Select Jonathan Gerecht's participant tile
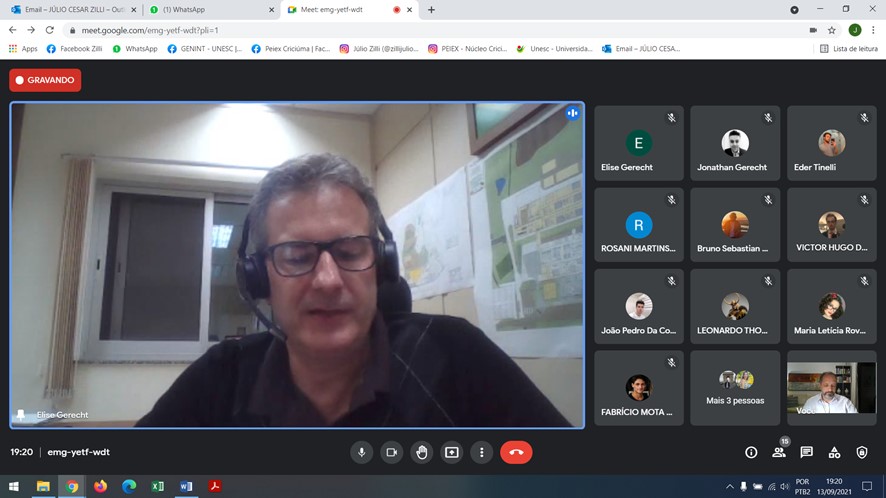 735,144
